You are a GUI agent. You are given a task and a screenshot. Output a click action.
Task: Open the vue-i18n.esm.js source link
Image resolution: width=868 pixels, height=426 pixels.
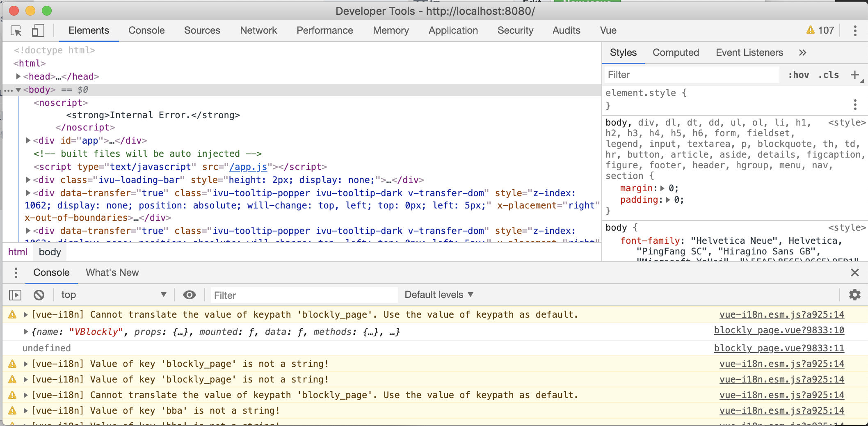(781, 314)
